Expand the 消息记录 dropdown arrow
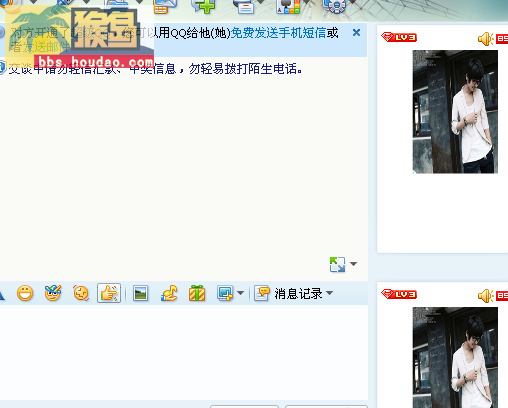Image resolution: width=508 pixels, height=408 pixels. [x=329, y=293]
